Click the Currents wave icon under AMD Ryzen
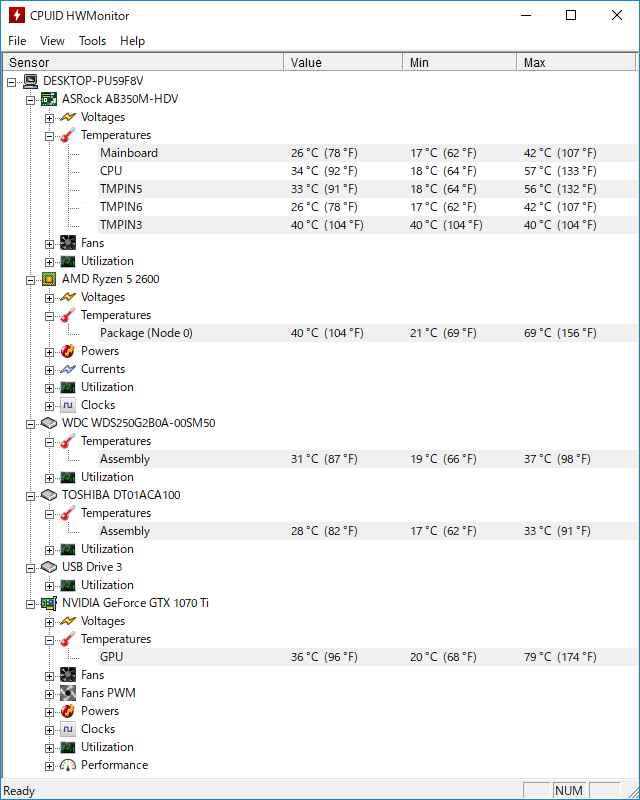 click(x=68, y=369)
